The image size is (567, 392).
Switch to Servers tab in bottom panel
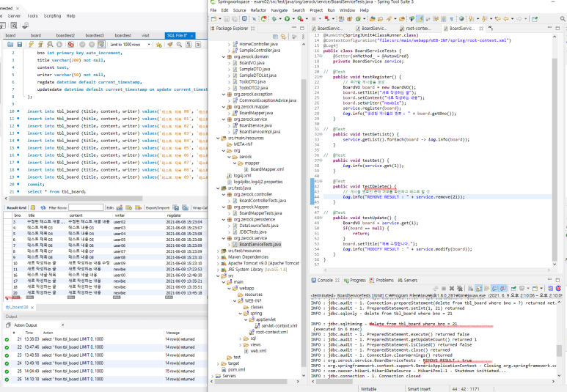pyautogui.click(x=408, y=281)
